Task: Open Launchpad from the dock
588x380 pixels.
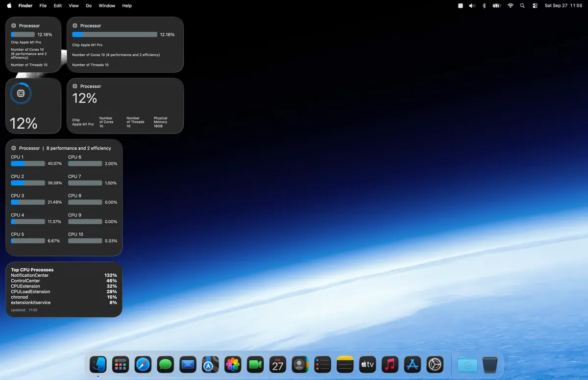Action: coord(121,364)
